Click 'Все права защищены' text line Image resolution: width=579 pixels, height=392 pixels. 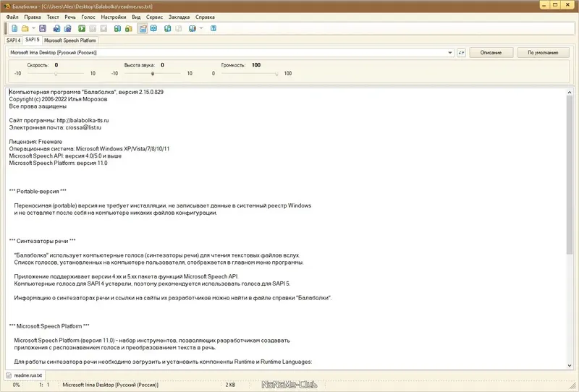coord(38,106)
